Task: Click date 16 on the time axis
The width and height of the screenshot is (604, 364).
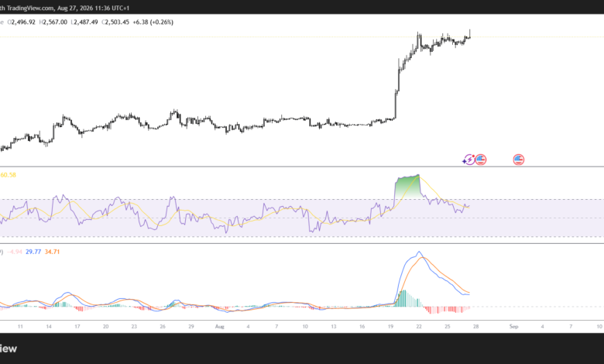Action: click(x=362, y=327)
